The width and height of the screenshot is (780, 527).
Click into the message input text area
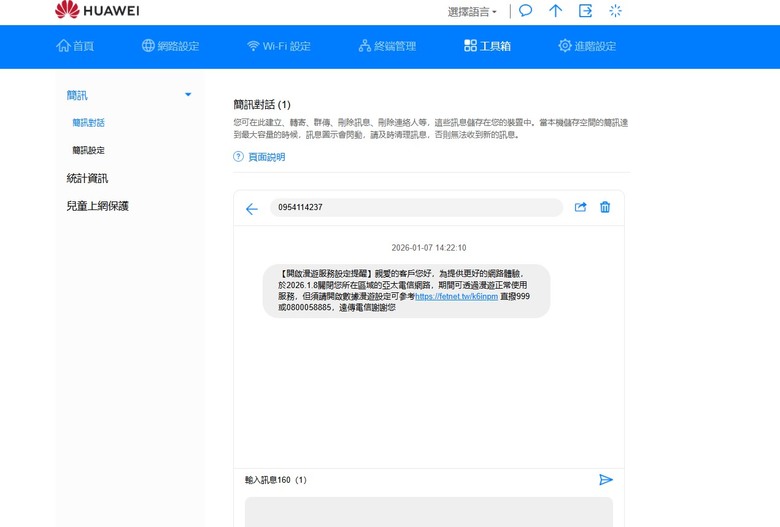coord(429,512)
